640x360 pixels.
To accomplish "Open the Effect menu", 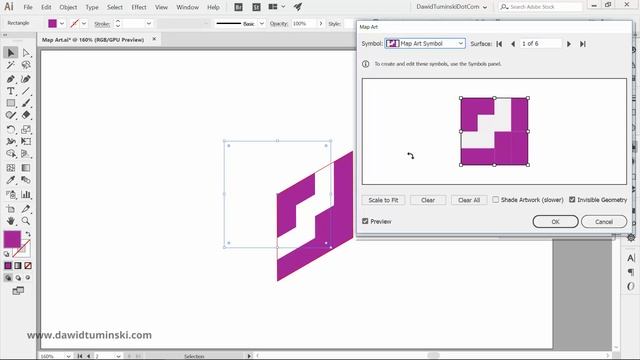I will click(139, 7).
